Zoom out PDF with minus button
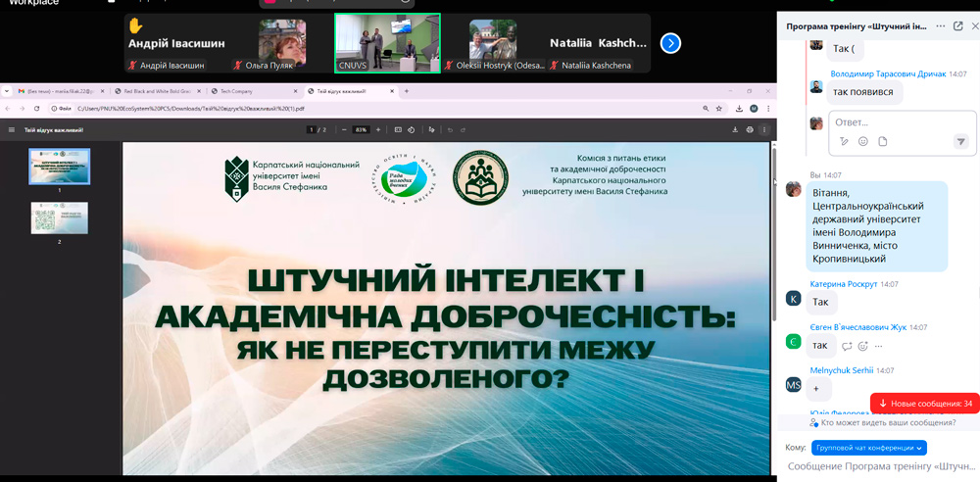 344,130
